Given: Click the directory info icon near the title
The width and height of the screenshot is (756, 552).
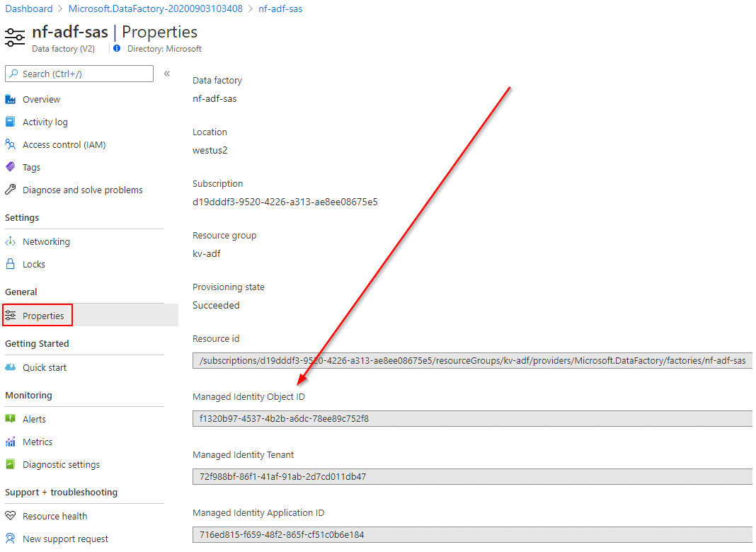Looking at the screenshot, I should pyautogui.click(x=117, y=49).
